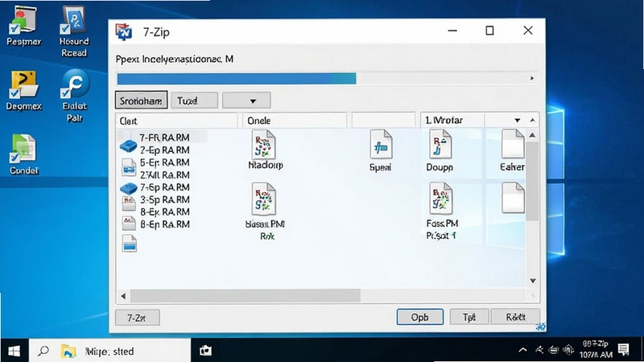Click the file icon beside 3-Sp RA RM
The height and width of the screenshot is (362, 644).
(129, 204)
